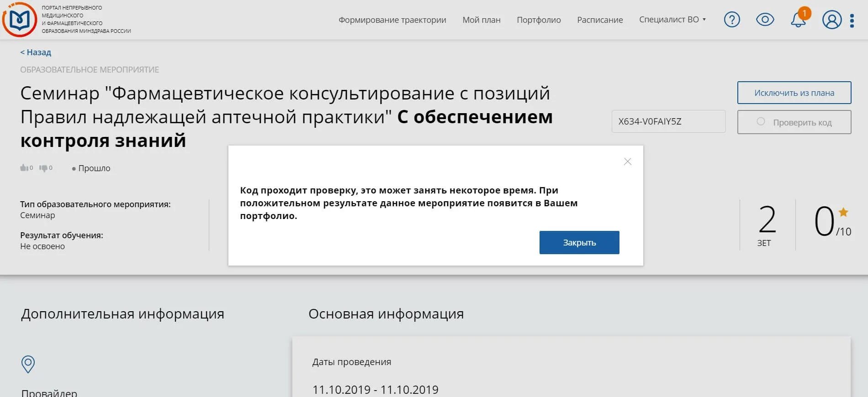Click the Прошло status label
This screenshot has height=397, width=868.
tap(94, 168)
